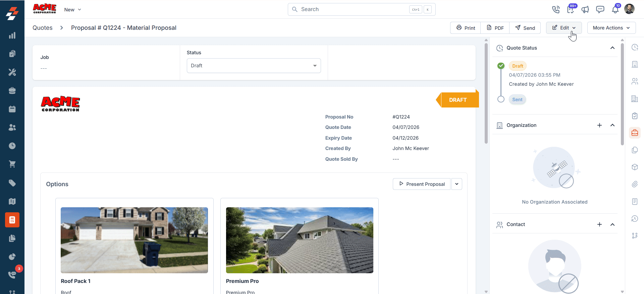Viewport: 644px width, 294px height.
Task: Click the Zuper logo at sidebar top
Action: click(12, 13)
